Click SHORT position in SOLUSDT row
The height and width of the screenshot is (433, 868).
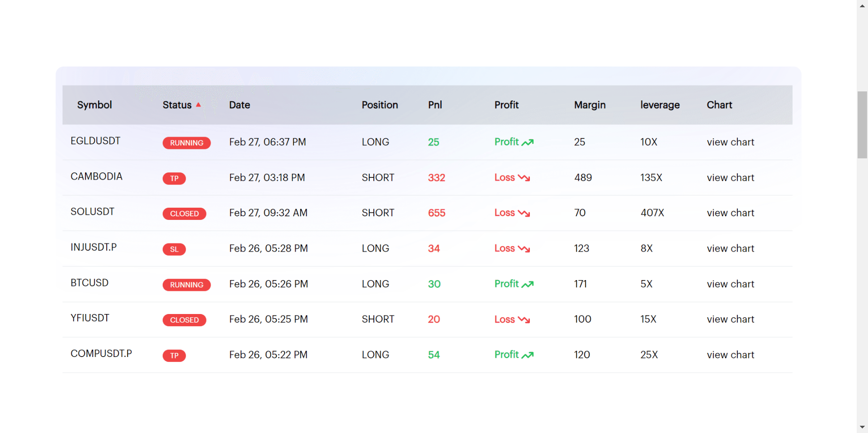(378, 213)
